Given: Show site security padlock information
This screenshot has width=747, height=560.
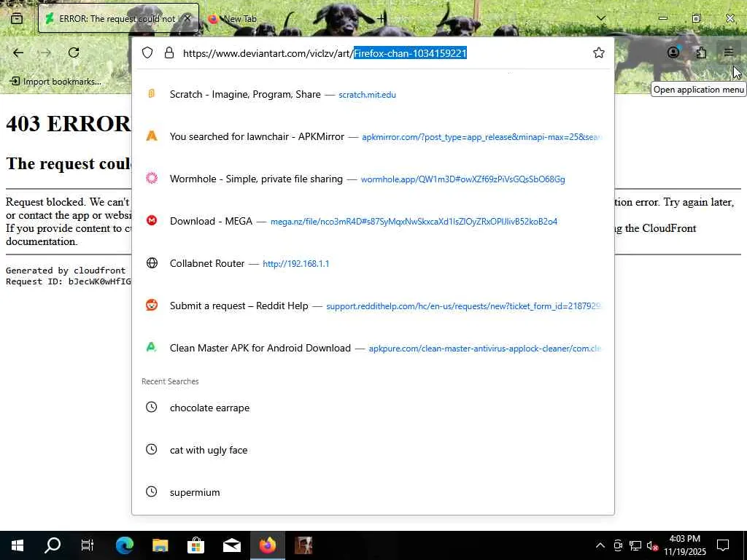Looking at the screenshot, I should tap(169, 52).
